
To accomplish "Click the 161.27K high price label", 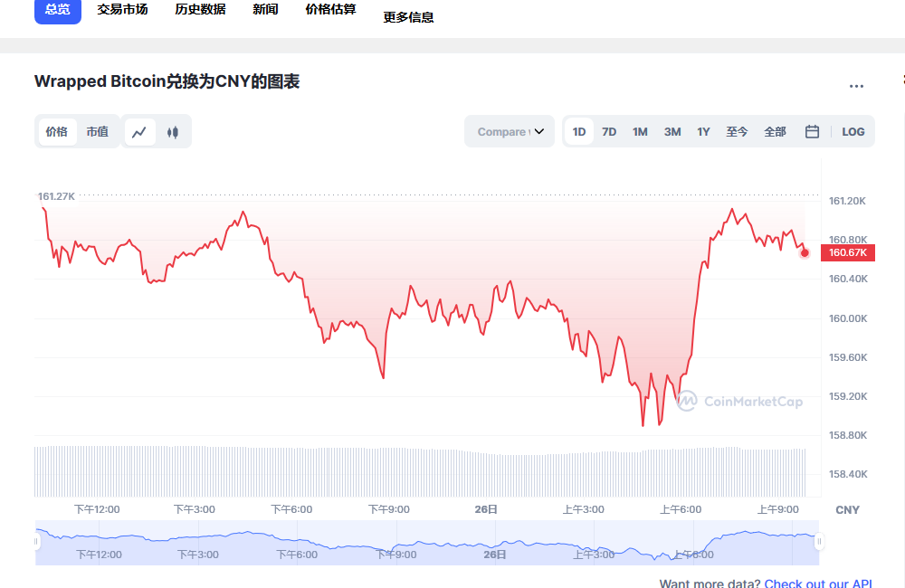I will [56, 196].
